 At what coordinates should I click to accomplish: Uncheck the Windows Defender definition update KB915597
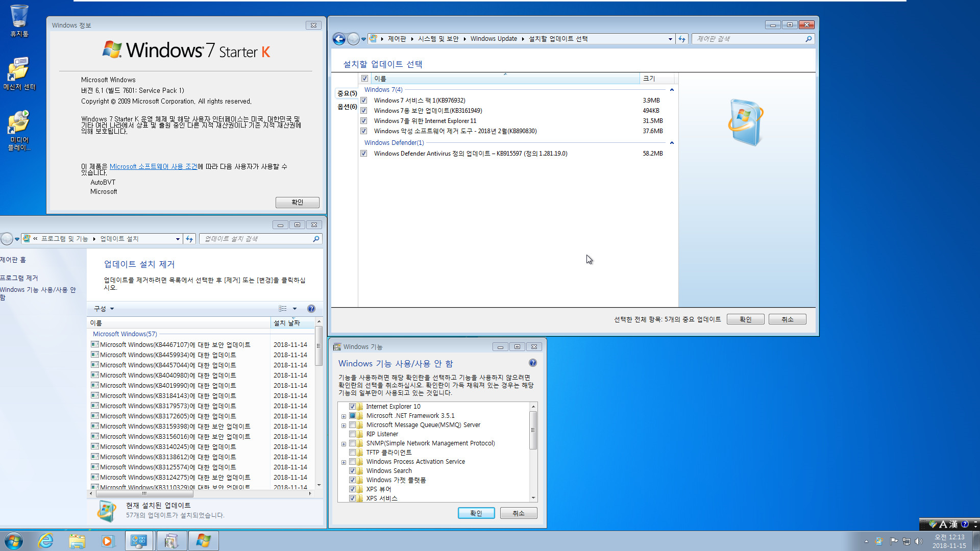[364, 154]
